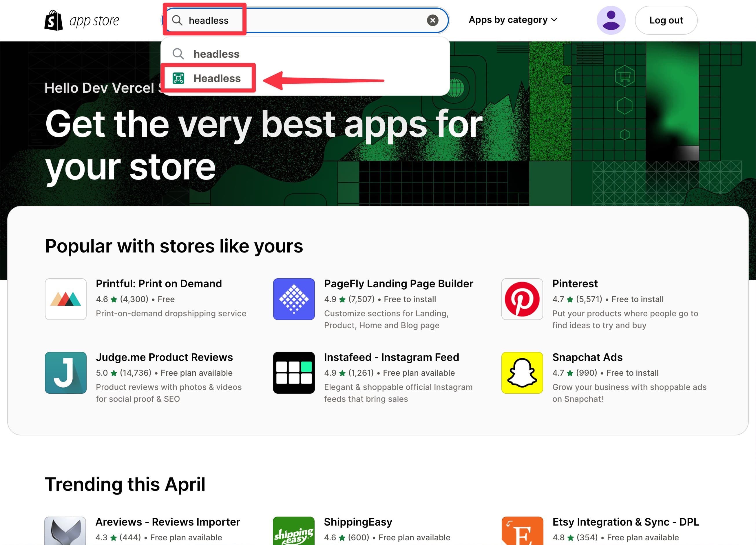Open the Headless app suggestion with green icon
The height and width of the screenshot is (545, 756).
click(x=217, y=78)
